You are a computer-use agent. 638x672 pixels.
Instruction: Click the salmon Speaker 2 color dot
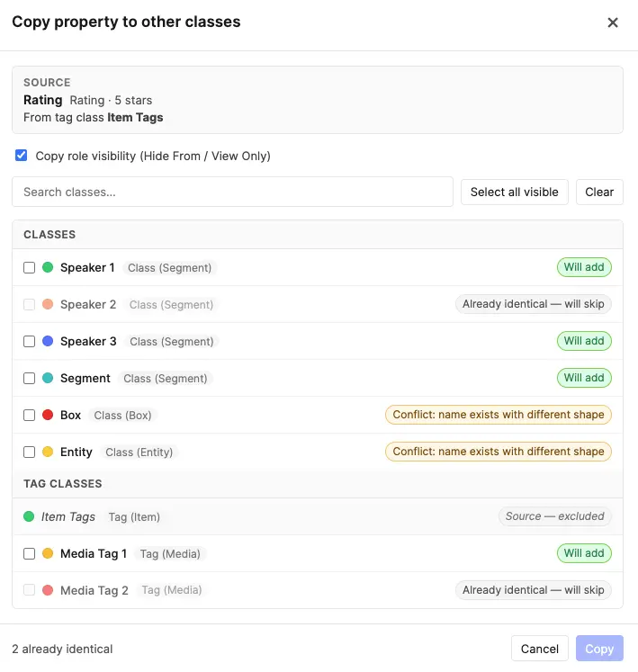(48, 304)
